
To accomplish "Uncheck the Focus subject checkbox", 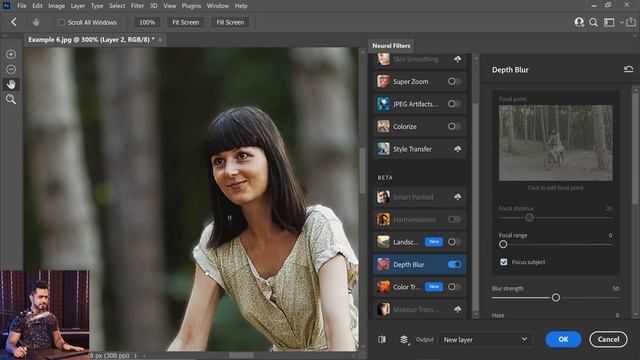I will [504, 262].
